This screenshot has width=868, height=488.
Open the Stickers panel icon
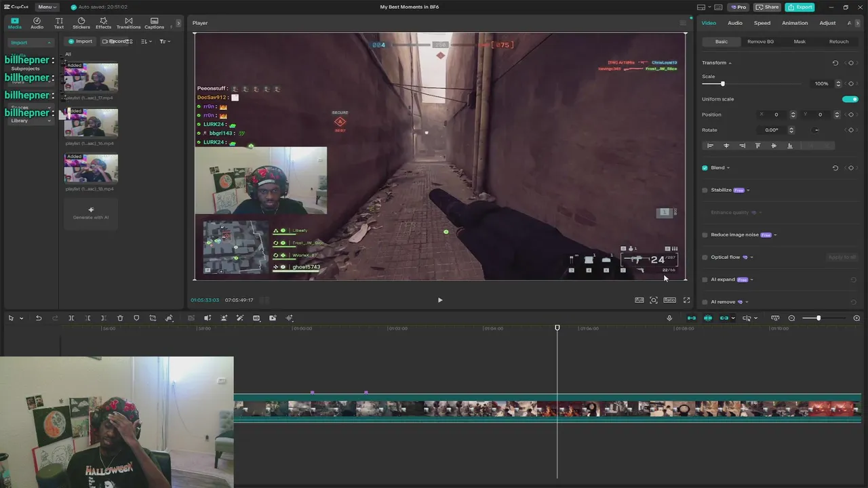[81, 23]
